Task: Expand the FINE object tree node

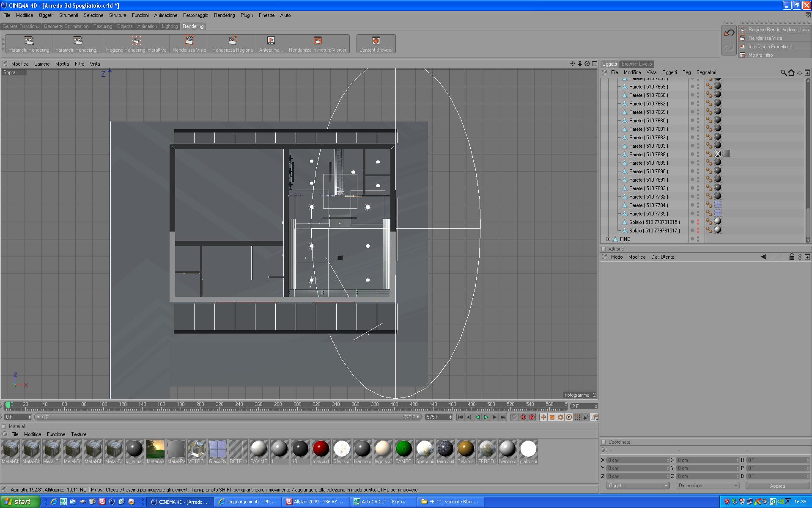Action: [x=608, y=239]
